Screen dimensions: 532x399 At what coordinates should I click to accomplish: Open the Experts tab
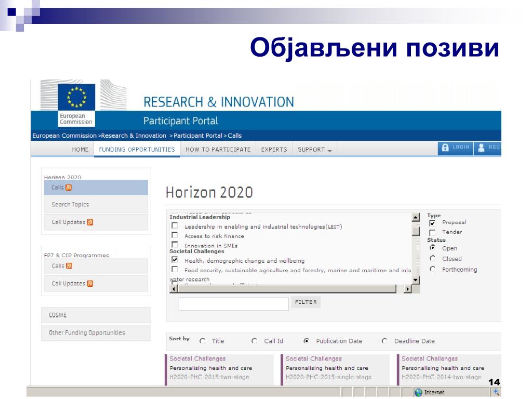274,149
